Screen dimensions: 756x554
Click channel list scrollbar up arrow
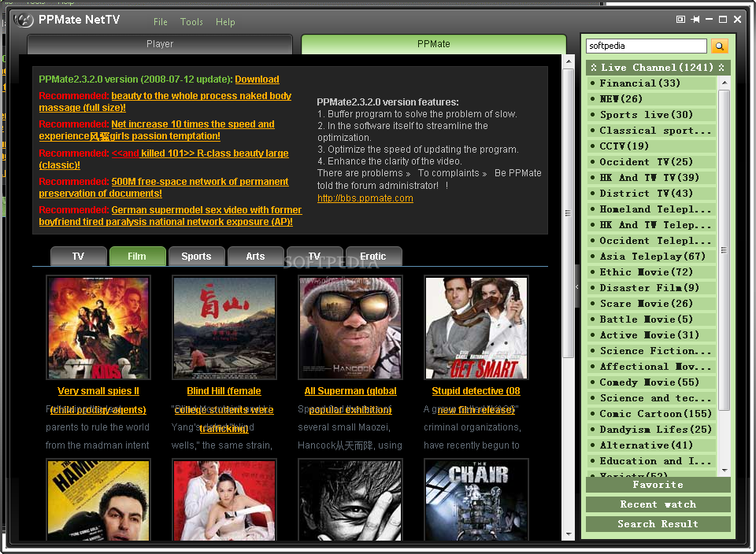tap(724, 83)
